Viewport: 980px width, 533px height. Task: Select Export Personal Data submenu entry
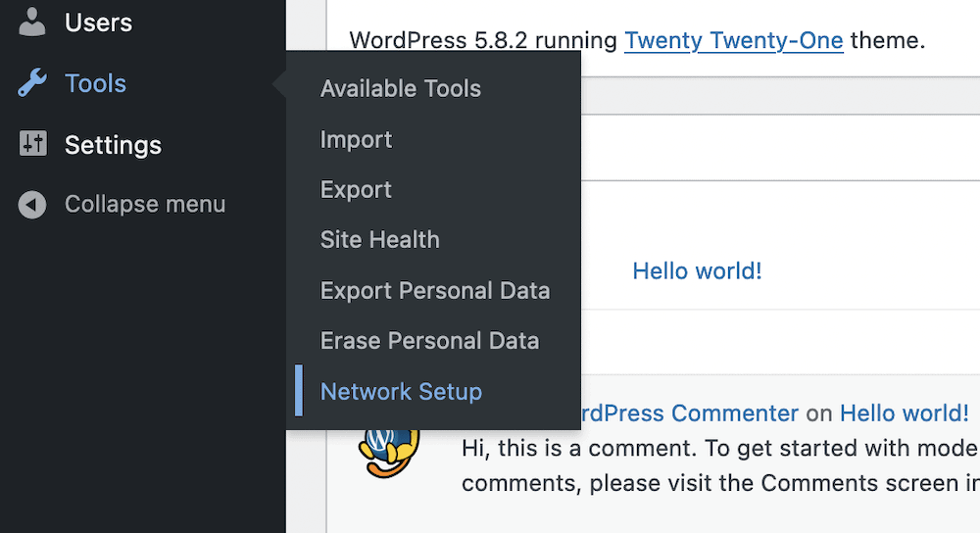click(x=435, y=291)
